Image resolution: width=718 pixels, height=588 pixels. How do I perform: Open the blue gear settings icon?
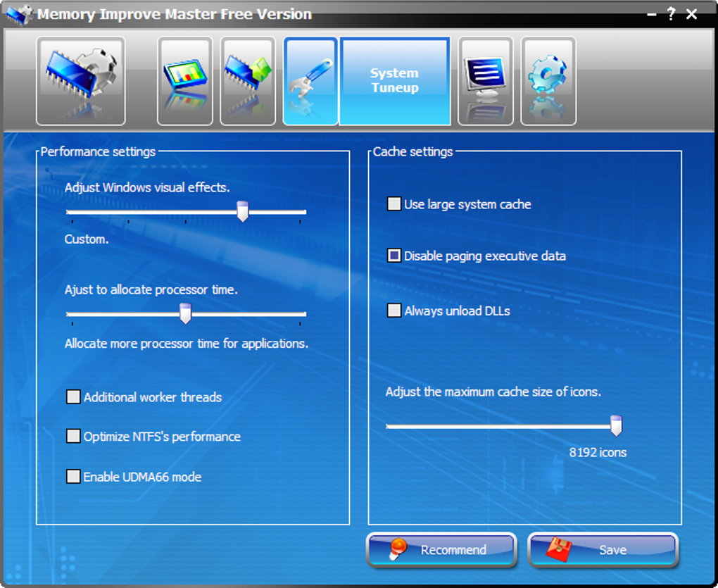[x=548, y=81]
